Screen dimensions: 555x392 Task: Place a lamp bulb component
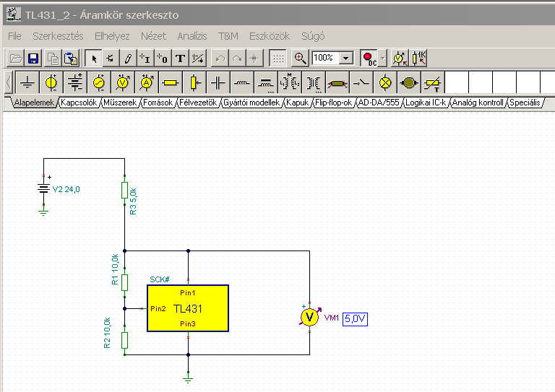[384, 83]
